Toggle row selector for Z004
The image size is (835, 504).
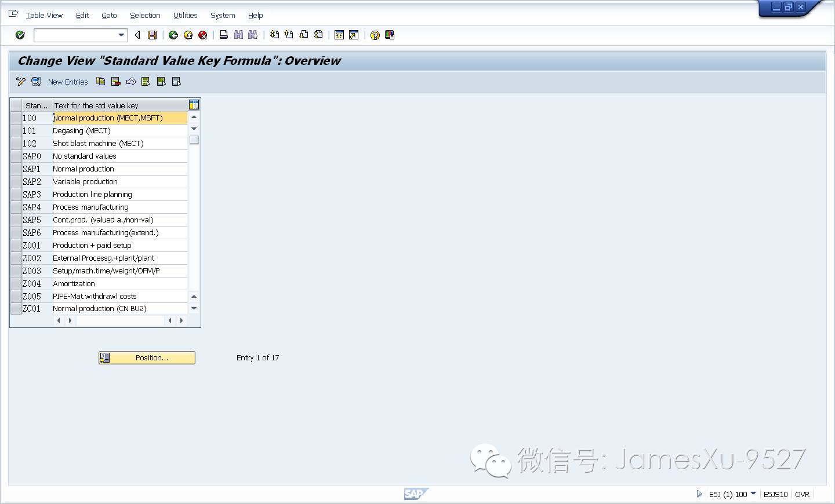[16, 283]
